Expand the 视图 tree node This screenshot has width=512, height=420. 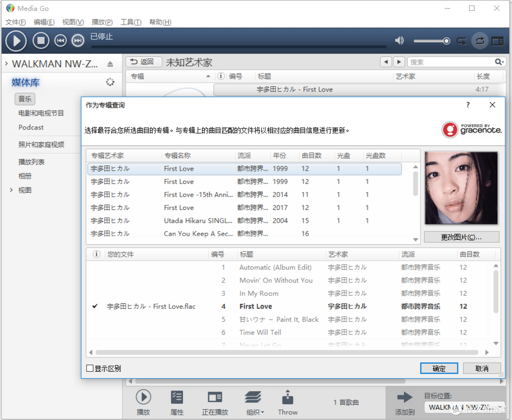[x=11, y=190]
